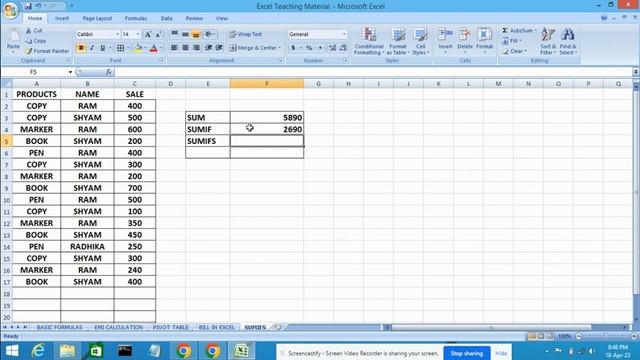640x360 pixels.
Task: Open File Explorer from taskbar
Action: pyautogui.click(x=67, y=351)
